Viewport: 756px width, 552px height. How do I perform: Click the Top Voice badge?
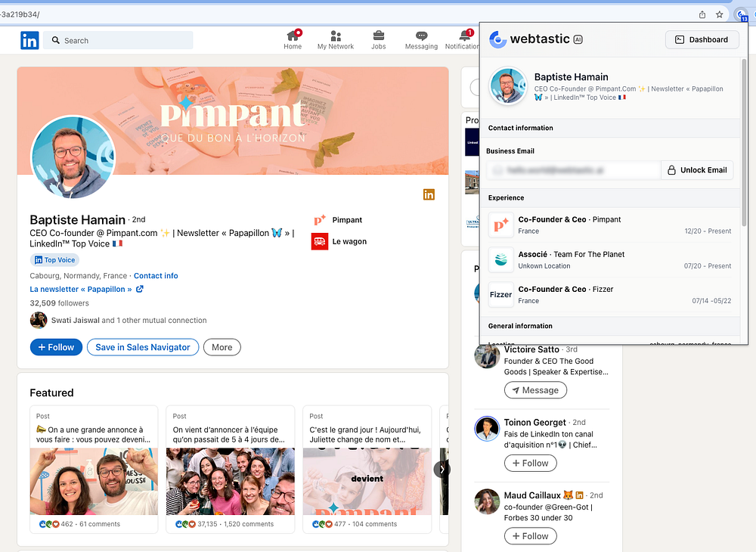pos(54,260)
